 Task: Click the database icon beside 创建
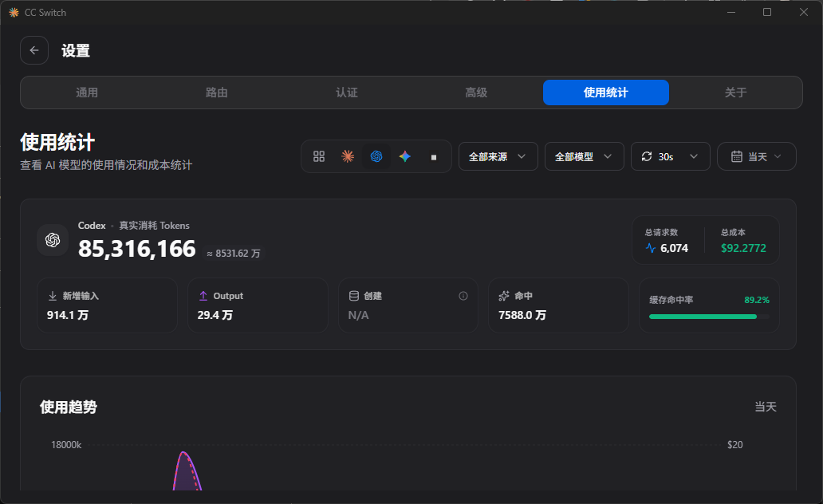[x=354, y=296]
